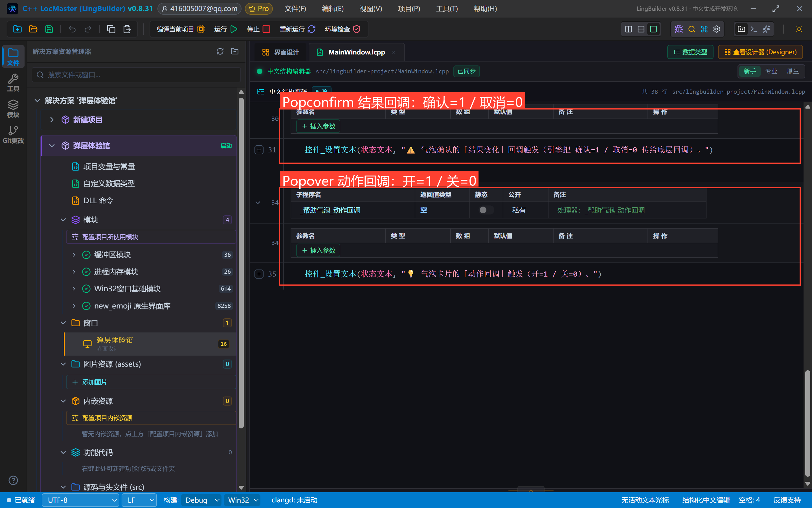Click the Run play icon

click(x=234, y=29)
